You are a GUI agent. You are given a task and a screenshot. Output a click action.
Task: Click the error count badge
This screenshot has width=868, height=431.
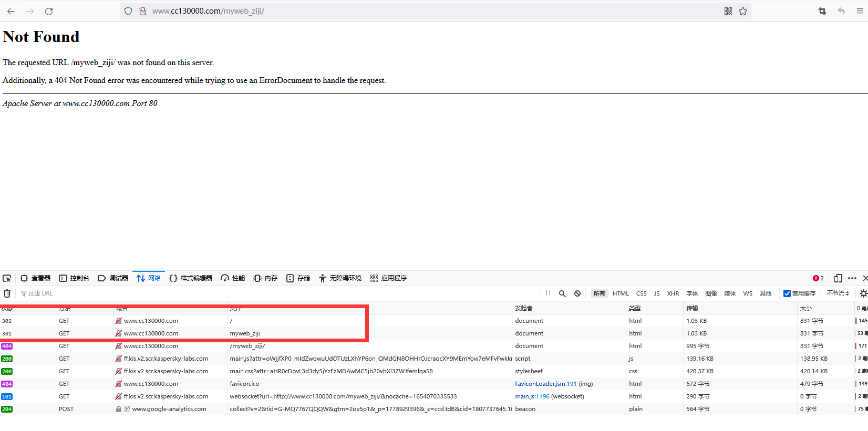[x=818, y=278]
